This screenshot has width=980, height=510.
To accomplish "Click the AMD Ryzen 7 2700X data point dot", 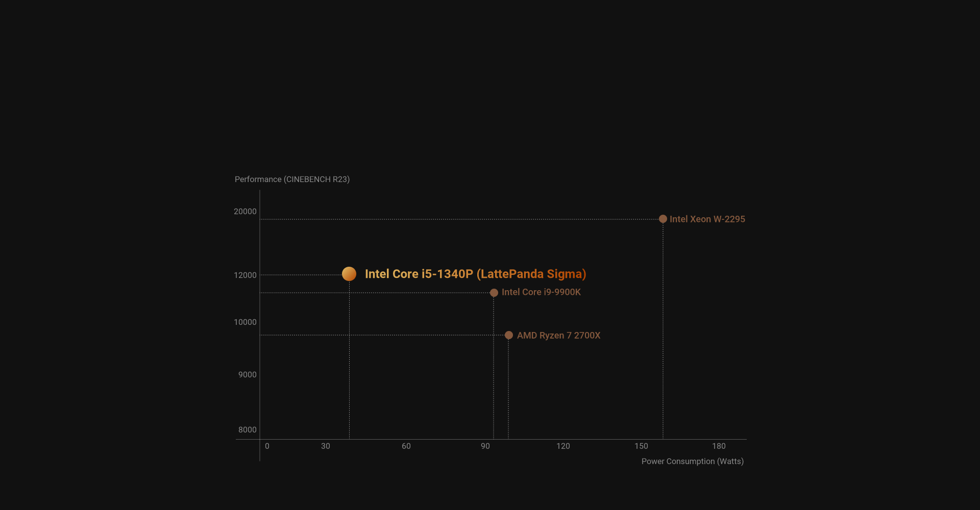I will coord(508,335).
